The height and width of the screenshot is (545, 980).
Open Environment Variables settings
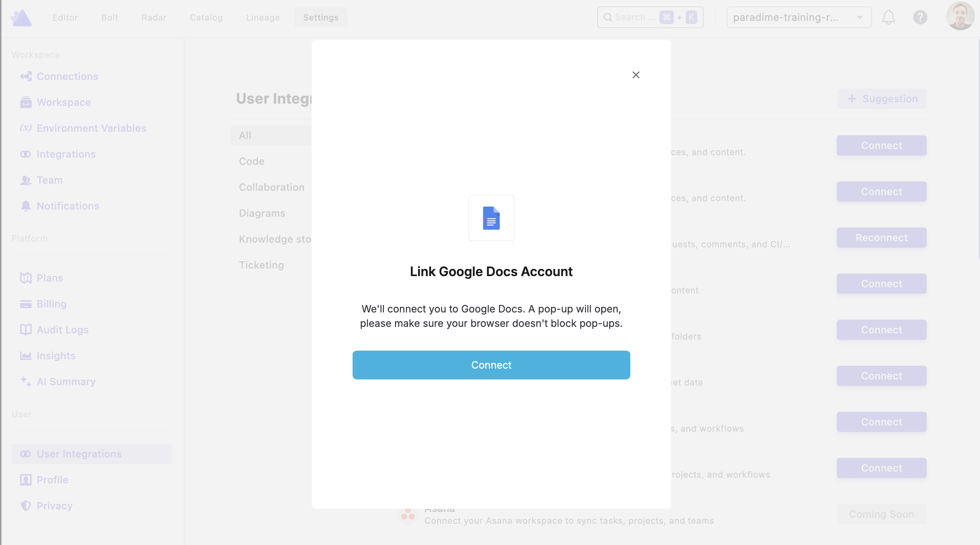91,128
